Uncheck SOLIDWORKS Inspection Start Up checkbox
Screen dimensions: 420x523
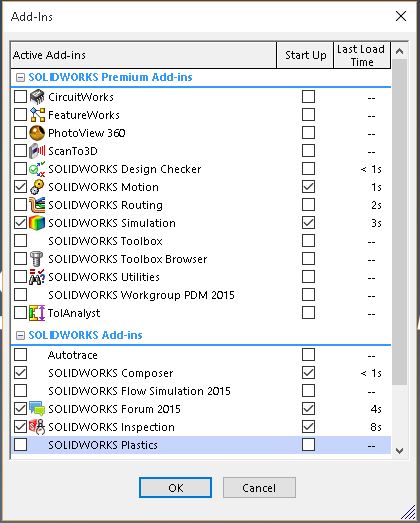pyautogui.click(x=308, y=427)
